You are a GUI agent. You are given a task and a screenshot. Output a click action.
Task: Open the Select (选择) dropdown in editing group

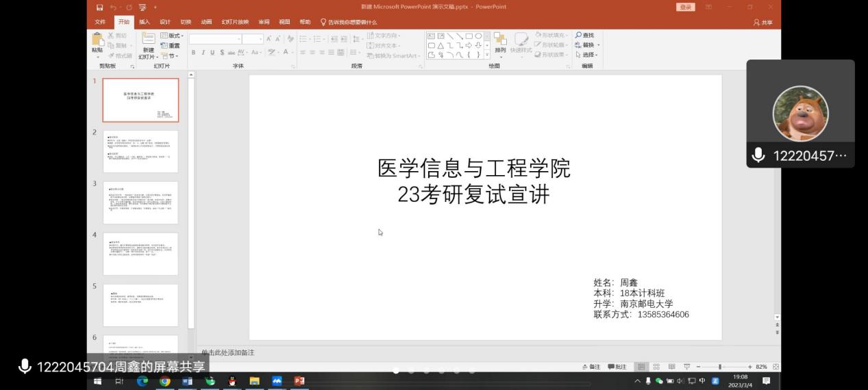tap(586, 55)
